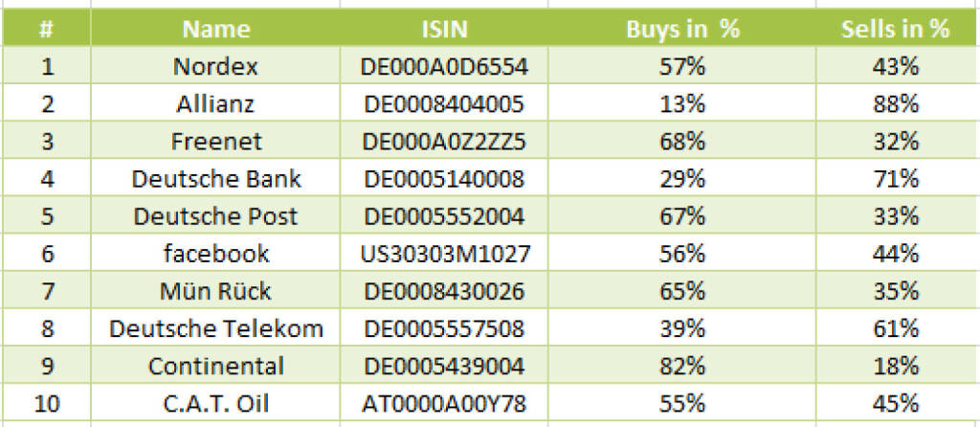Click the ISIN cell AT0000A00Y78
This screenshot has width=980, height=427.
click(x=444, y=404)
